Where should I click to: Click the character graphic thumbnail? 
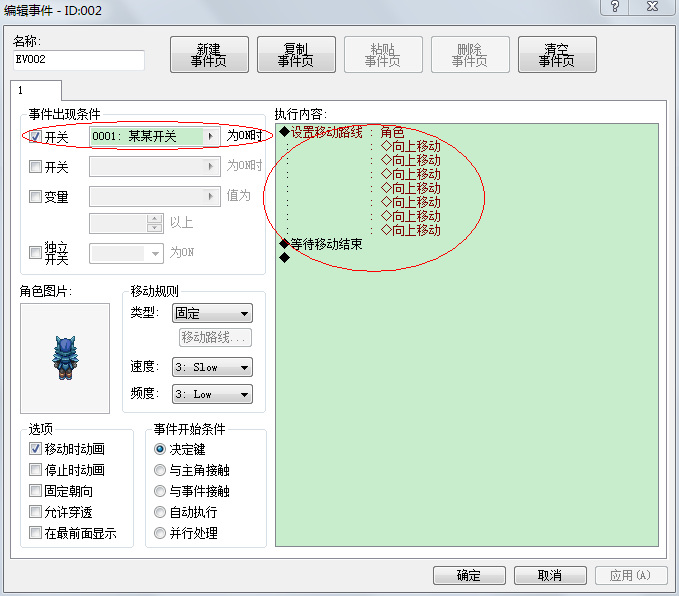click(65, 358)
